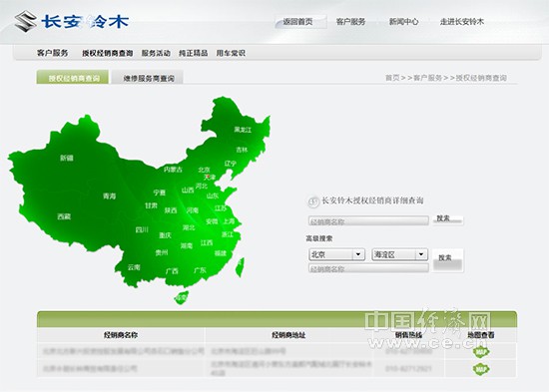Screen dimensions: 549x392
Task: Select 山西 on the map
Action: (x=188, y=191)
